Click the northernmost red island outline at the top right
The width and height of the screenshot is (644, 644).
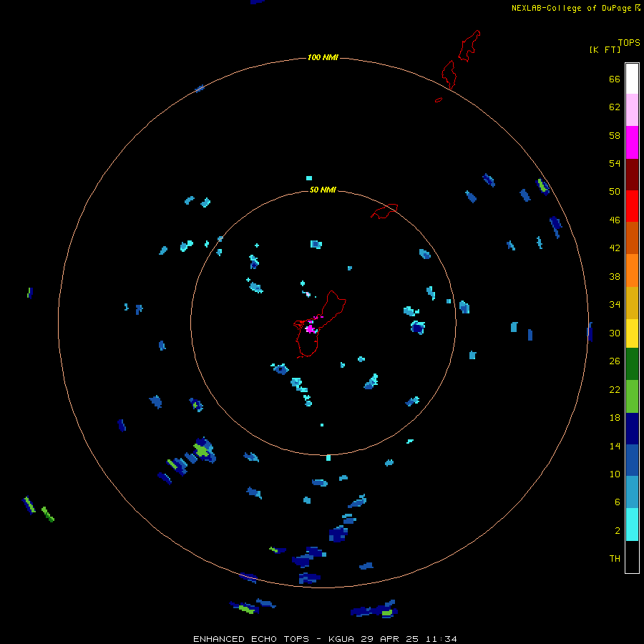point(469,46)
